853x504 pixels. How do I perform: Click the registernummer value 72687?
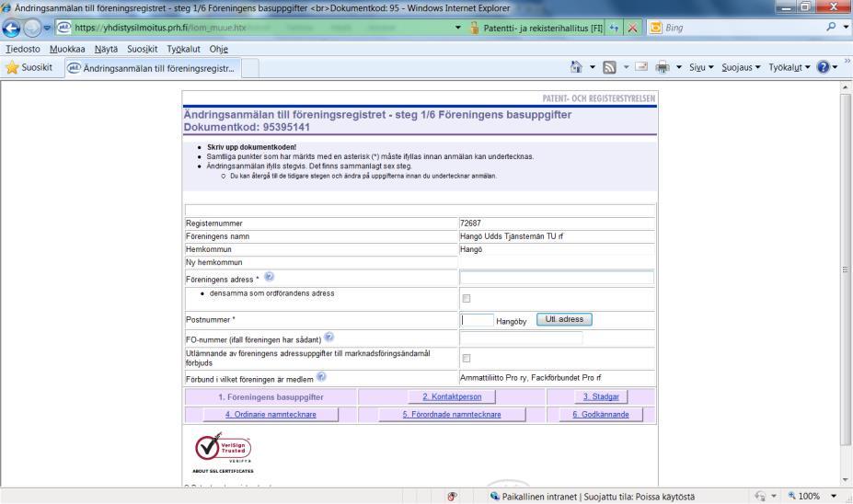470,223
